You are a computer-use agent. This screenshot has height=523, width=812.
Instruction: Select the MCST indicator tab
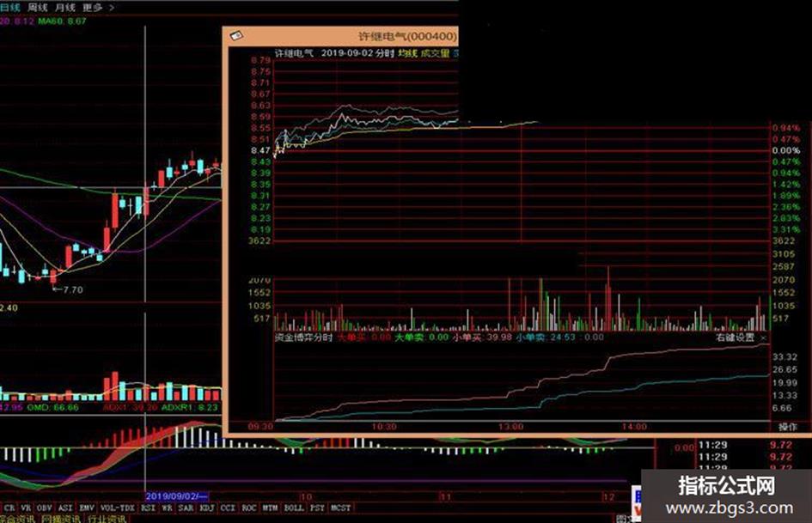[x=341, y=508]
